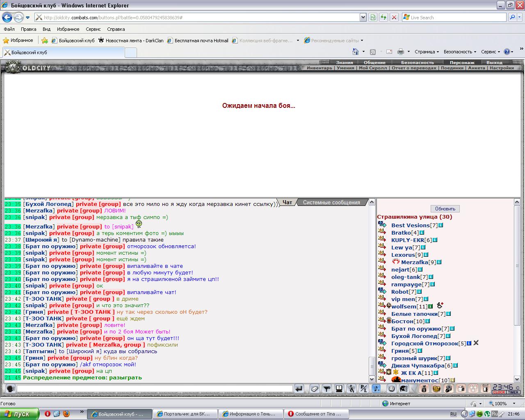The image size is (525, 420).
Task: Toggle the CLOCK mode label under time
Action: 499,392
